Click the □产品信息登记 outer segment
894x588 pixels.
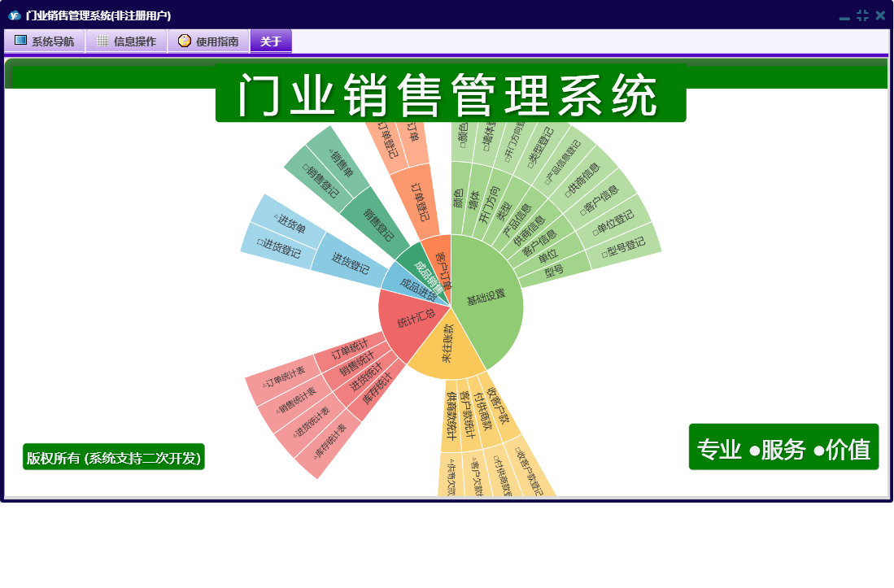point(563,163)
